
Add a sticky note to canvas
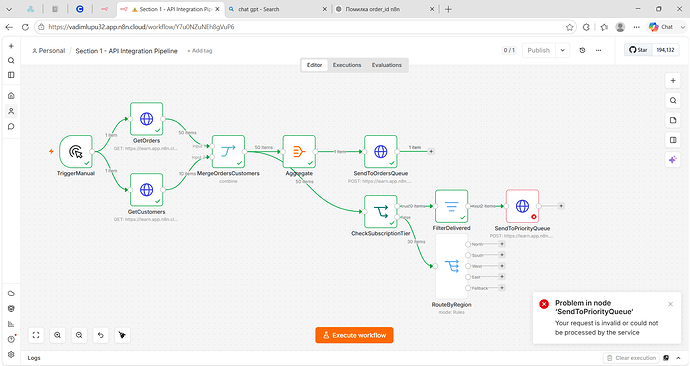point(673,120)
